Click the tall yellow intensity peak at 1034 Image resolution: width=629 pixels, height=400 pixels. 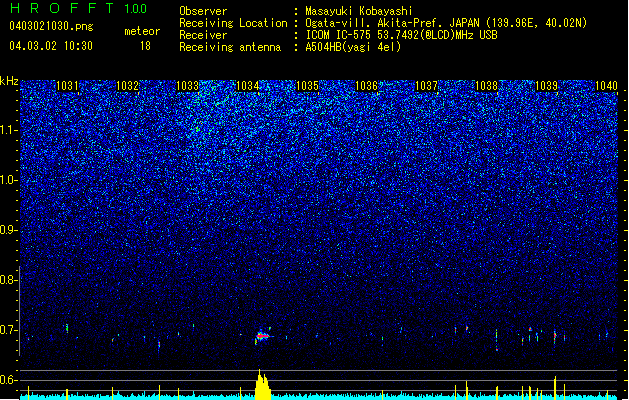[x=262, y=385]
